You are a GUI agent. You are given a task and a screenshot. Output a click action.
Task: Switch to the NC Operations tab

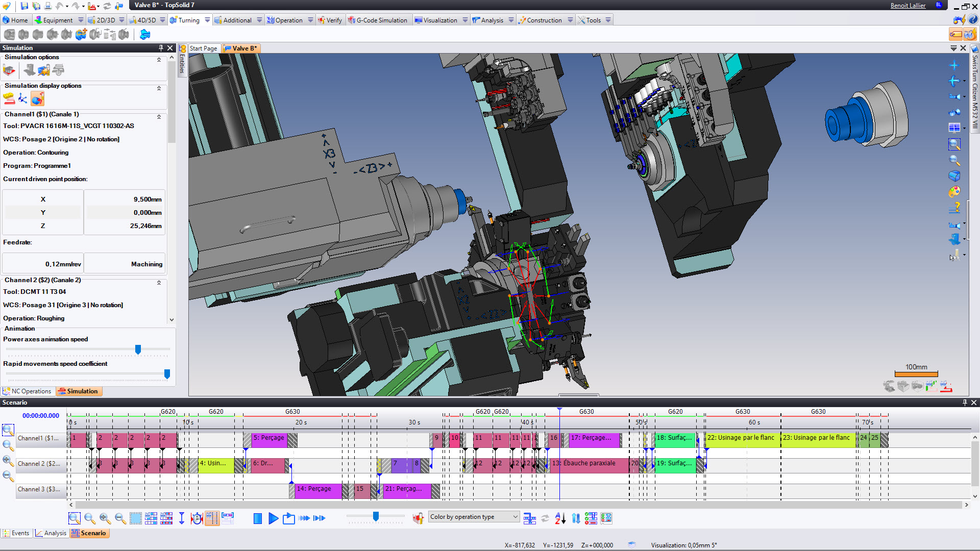(28, 391)
